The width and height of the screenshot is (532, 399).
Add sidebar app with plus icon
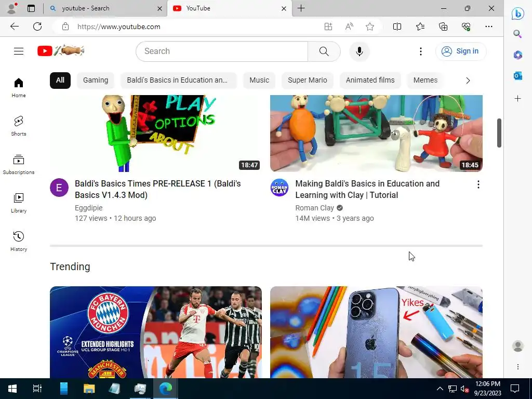click(518, 99)
